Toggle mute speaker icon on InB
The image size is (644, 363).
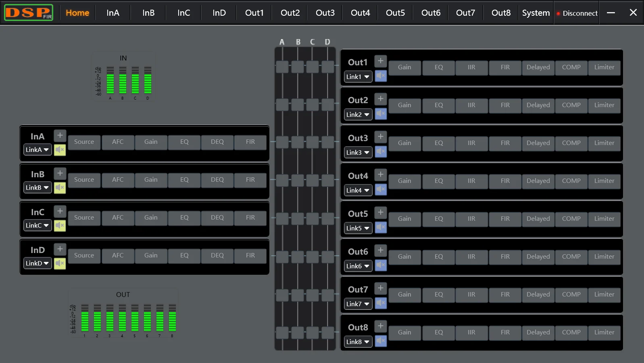tap(60, 188)
